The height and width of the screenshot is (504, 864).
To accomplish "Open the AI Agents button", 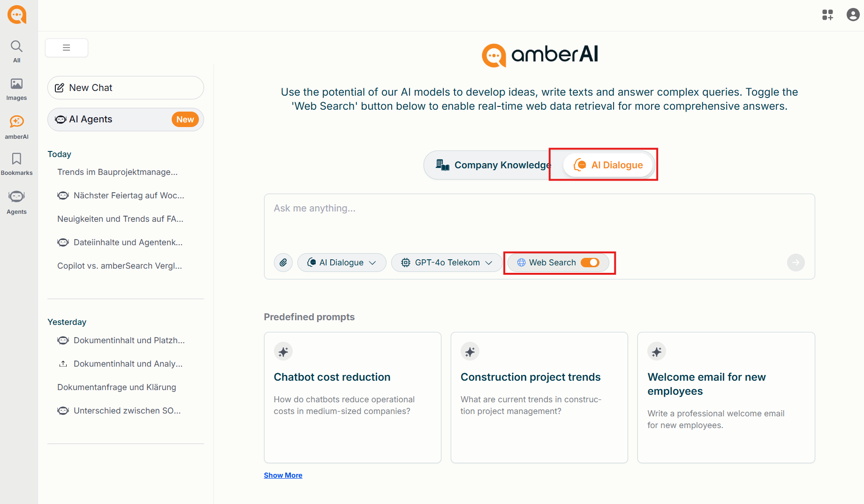I will [x=125, y=120].
